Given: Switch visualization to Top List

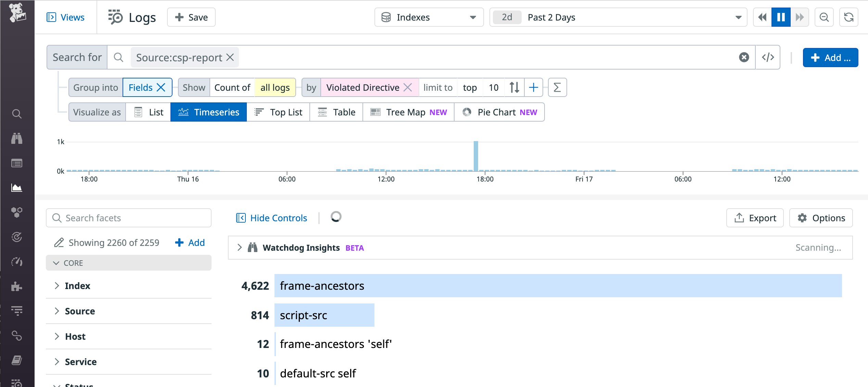Looking at the screenshot, I should click(x=278, y=112).
